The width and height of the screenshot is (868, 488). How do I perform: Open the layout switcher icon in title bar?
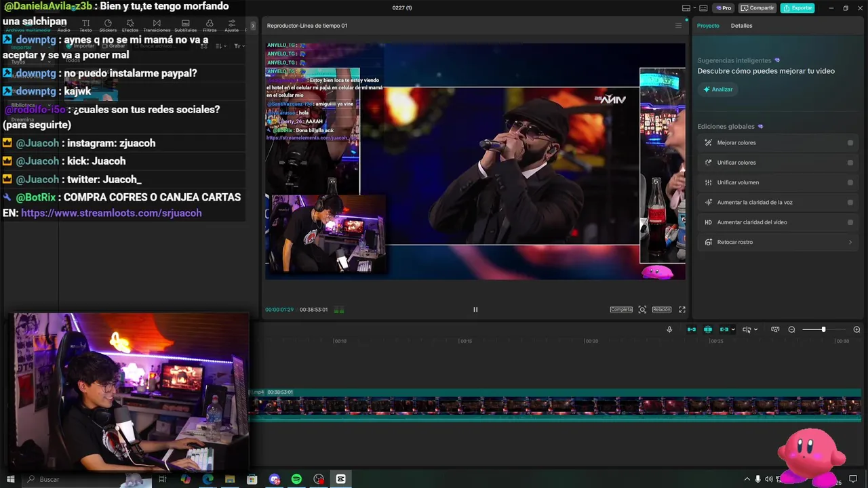click(x=686, y=8)
